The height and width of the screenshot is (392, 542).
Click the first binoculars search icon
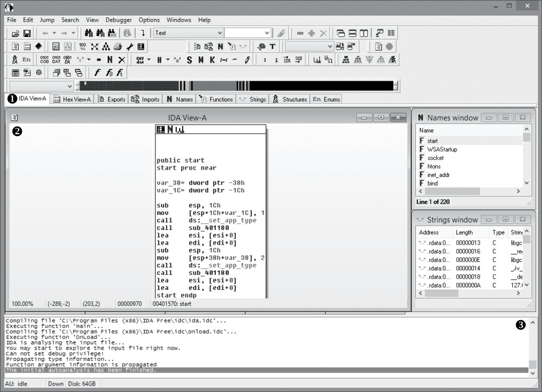coord(89,33)
